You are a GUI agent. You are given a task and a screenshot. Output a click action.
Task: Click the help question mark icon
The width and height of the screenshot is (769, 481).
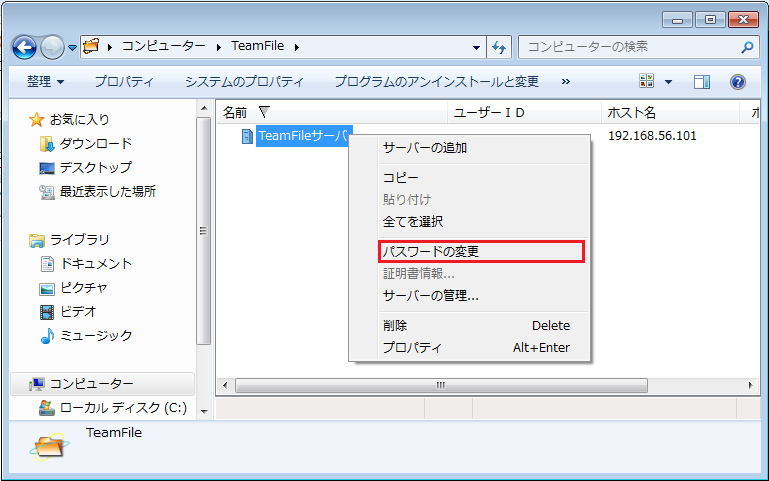pyautogui.click(x=738, y=81)
